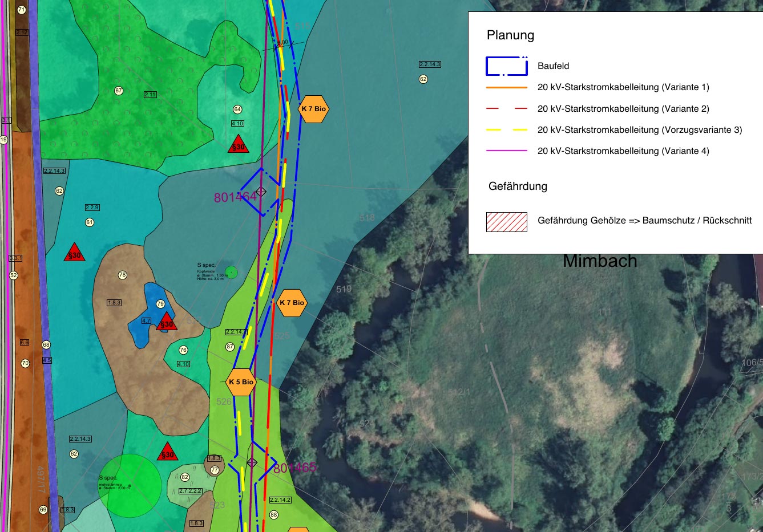
Task: Click the orange Variante 1 legend line
Action: 506,88
